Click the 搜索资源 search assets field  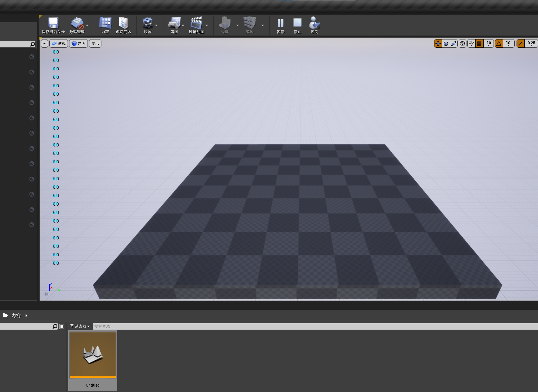[x=315, y=327]
